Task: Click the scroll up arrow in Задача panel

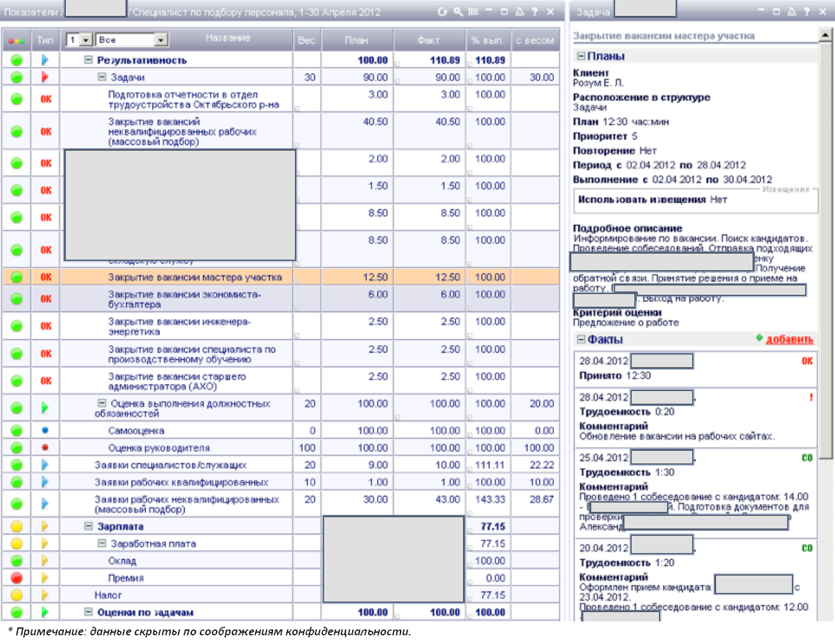Action: point(825,35)
